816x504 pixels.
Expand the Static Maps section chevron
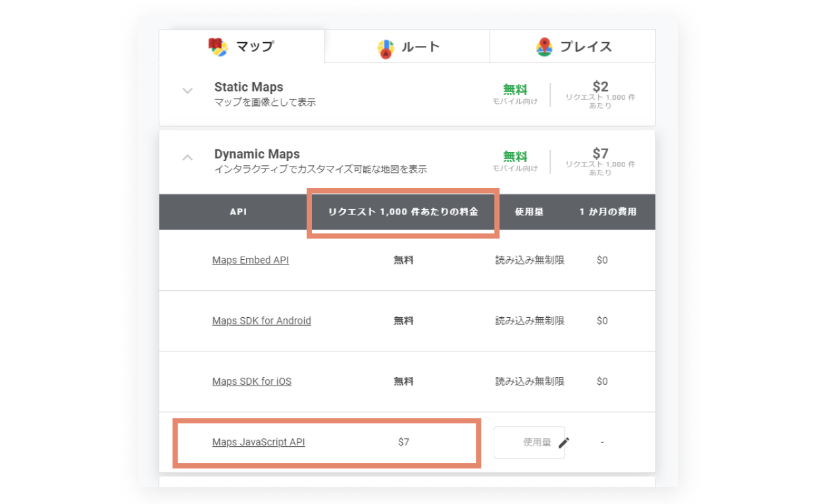point(188,91)
